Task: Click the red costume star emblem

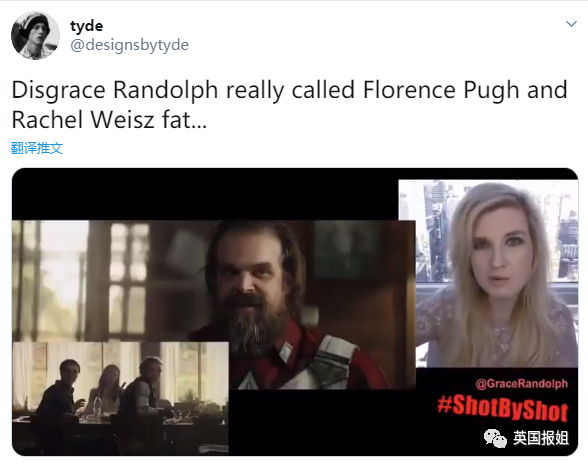Action: tap(247, 380)
